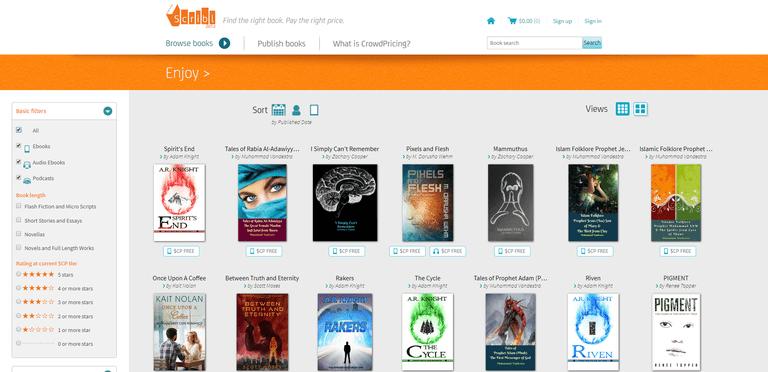Image resolution: width=768 pixels, height=372 pixels.
Task: Click the Search button
Action: point(592,43)
